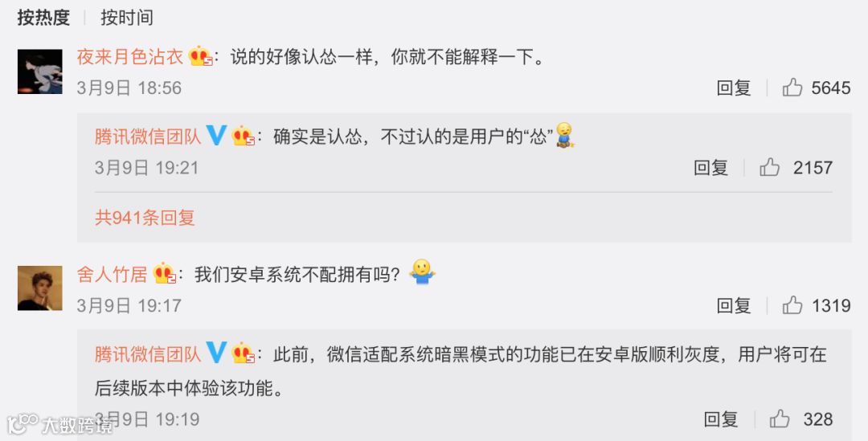Click 舍人竹居's avatar thumbnail

[x=40, y=288]
